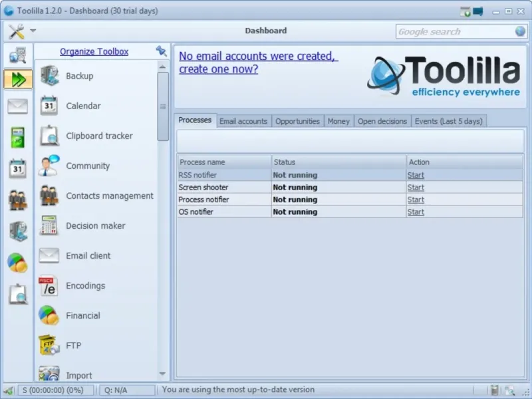The height and width of the screenshot is (399, 532).
Task: Open the calendar 31 icon in left sidebar
Action: click(x=18, y=168)
